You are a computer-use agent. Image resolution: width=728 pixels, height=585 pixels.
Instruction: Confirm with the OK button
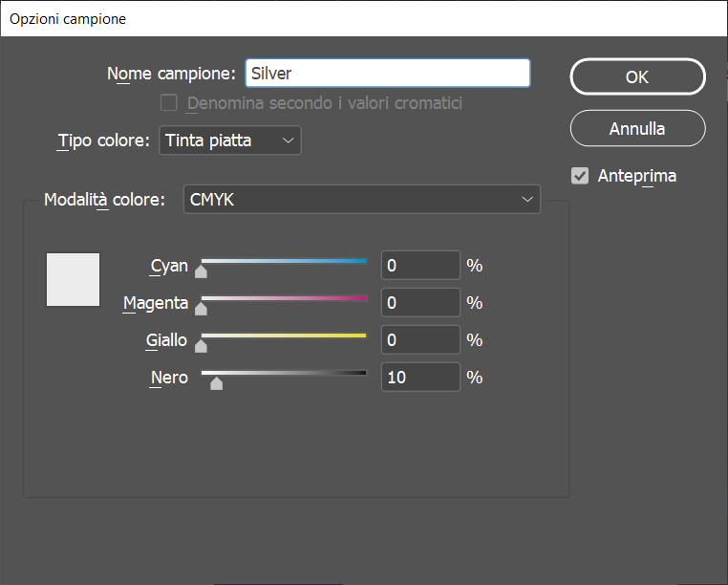[637, 76]
